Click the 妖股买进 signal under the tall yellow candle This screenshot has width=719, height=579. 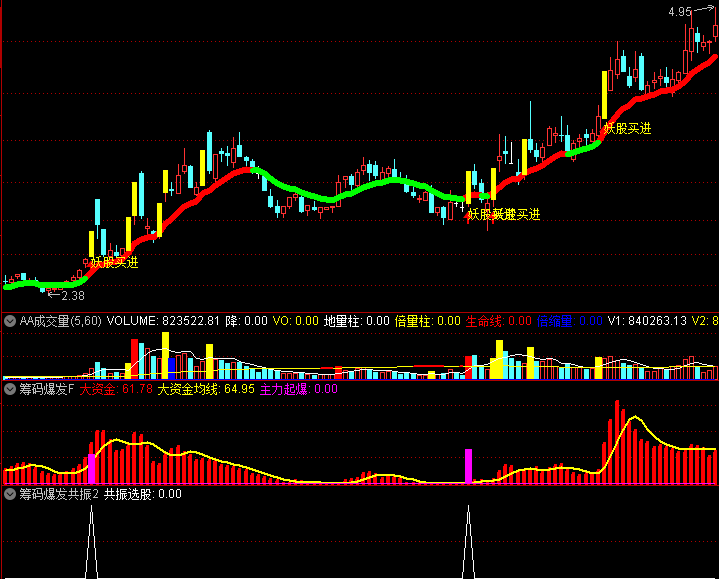627,128
